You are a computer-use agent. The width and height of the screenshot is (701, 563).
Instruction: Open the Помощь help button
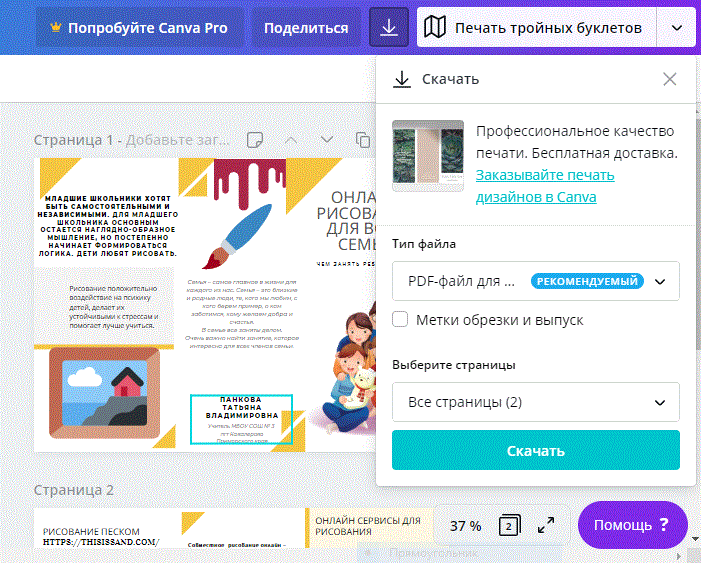coord(632,525)
